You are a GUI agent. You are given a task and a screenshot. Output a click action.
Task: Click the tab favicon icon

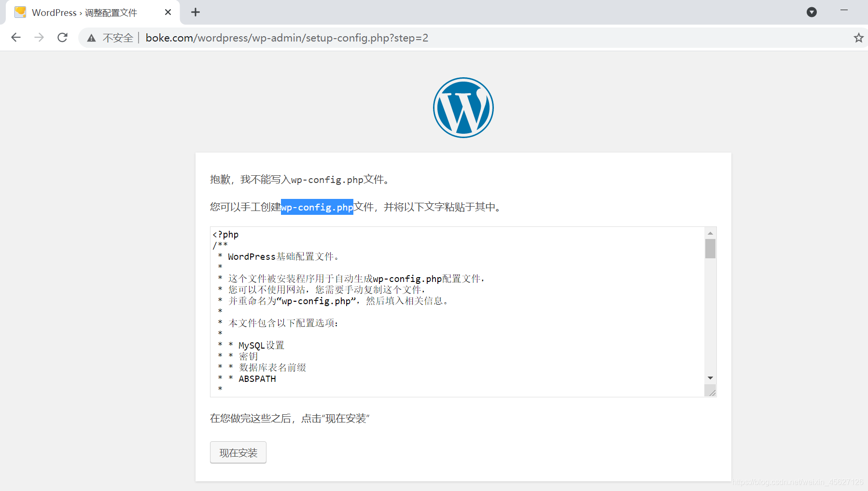point(20,12)
